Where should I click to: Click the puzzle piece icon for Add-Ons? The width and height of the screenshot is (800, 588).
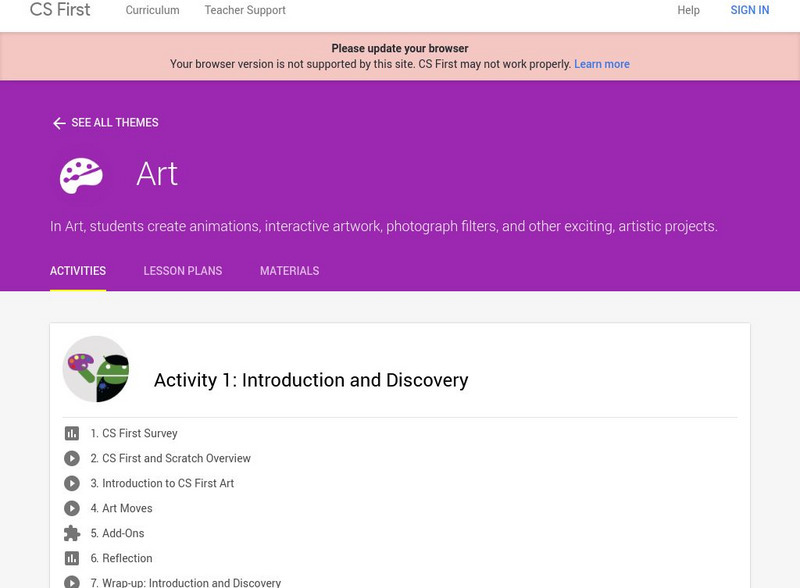click(x=72, y=533)
